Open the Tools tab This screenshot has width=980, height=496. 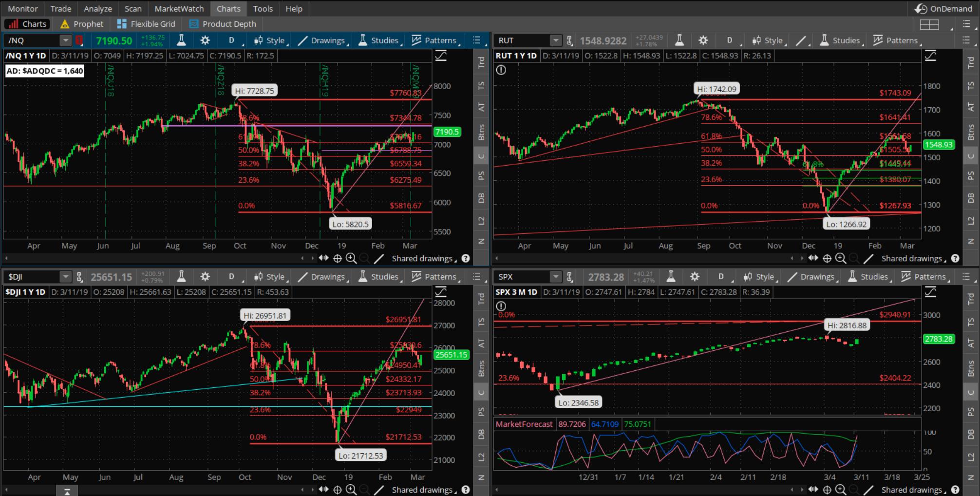[x=263, y=8]
